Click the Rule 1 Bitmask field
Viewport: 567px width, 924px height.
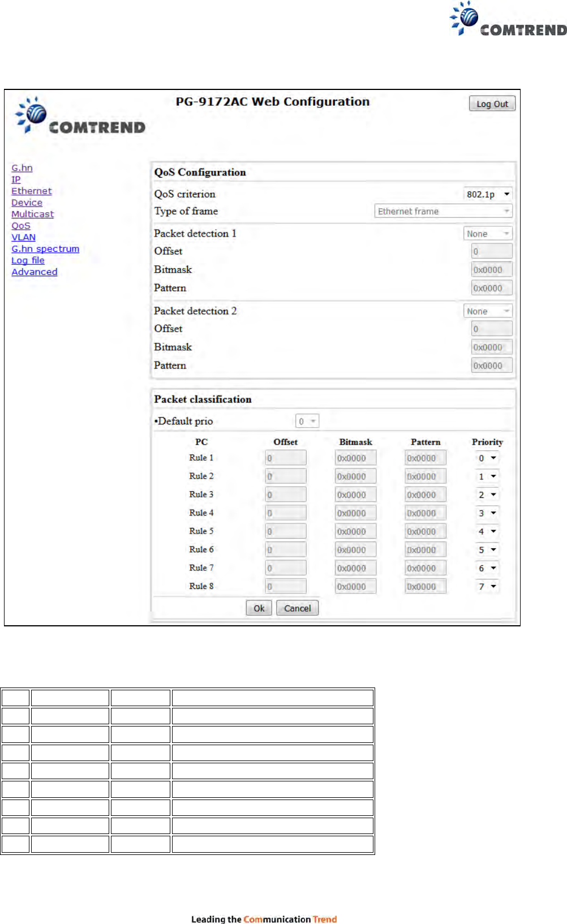[355, 458]
